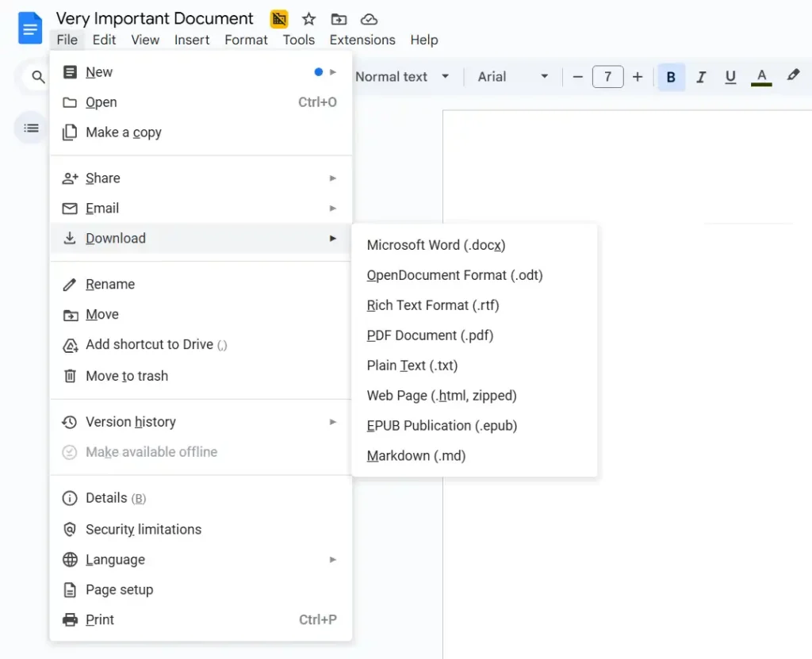Download as PDF Document (.pdf)
The width and height of the screenshot is (812, 659).
point(430,335)
